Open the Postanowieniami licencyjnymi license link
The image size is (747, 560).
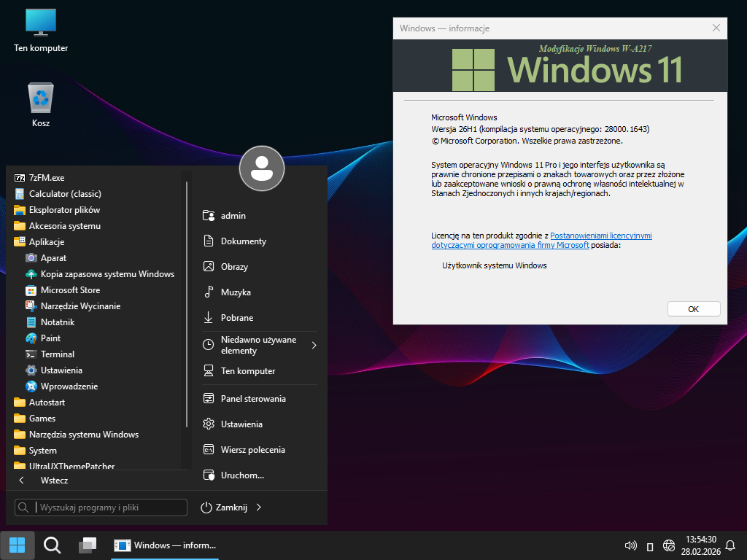click(600, 236)
